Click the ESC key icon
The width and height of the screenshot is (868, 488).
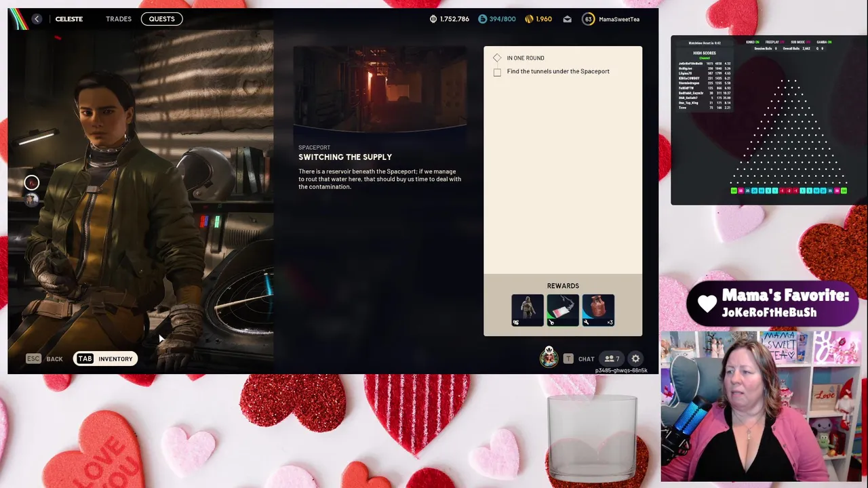pos(33,359)
